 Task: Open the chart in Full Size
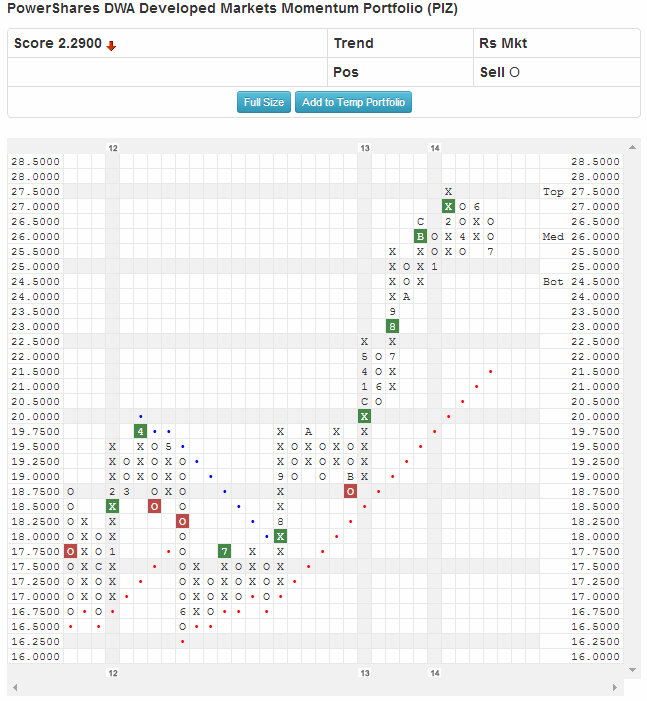point(264,102)
